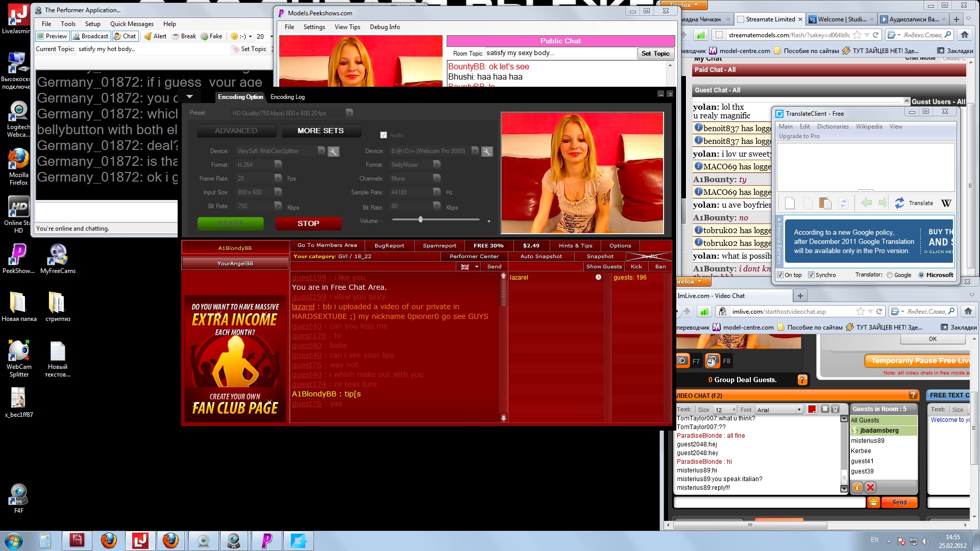Click the MORE SETS button

click(321, 131)
